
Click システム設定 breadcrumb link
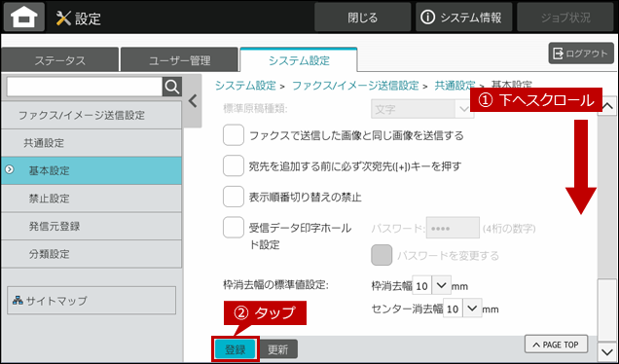click(245, 86)
